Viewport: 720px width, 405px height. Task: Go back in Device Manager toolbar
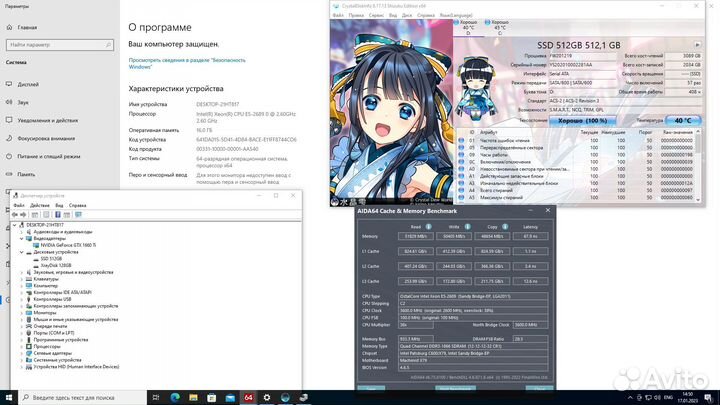(15, 214)
